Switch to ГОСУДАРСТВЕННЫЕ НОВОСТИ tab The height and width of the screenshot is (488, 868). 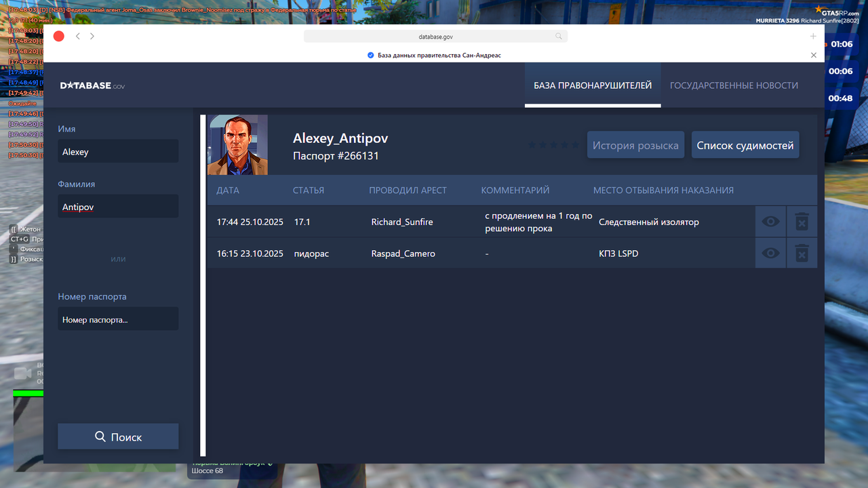click(734, 85)
